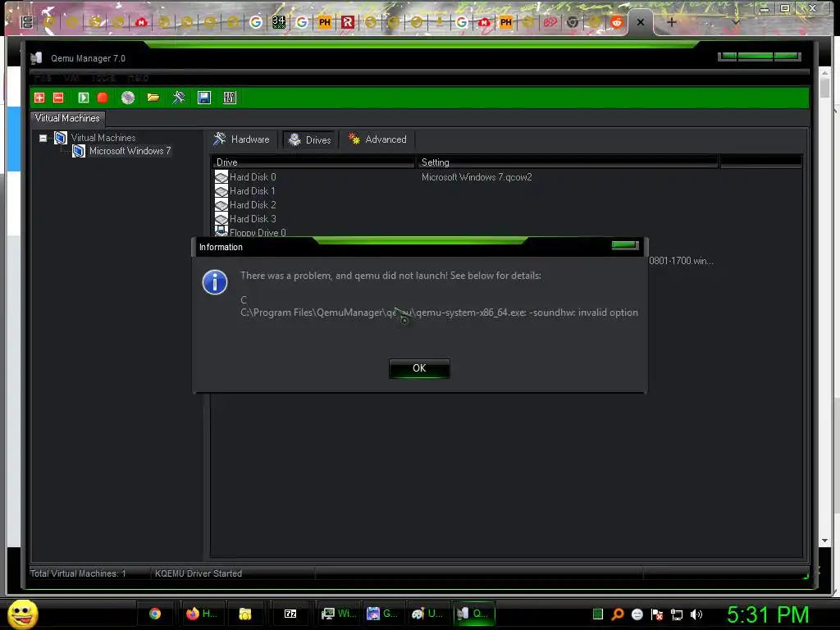Screen dimensions: 840x630
Task: Click the Microsoft Windows 7.qcow2 setting value
Action: (477, 177)
